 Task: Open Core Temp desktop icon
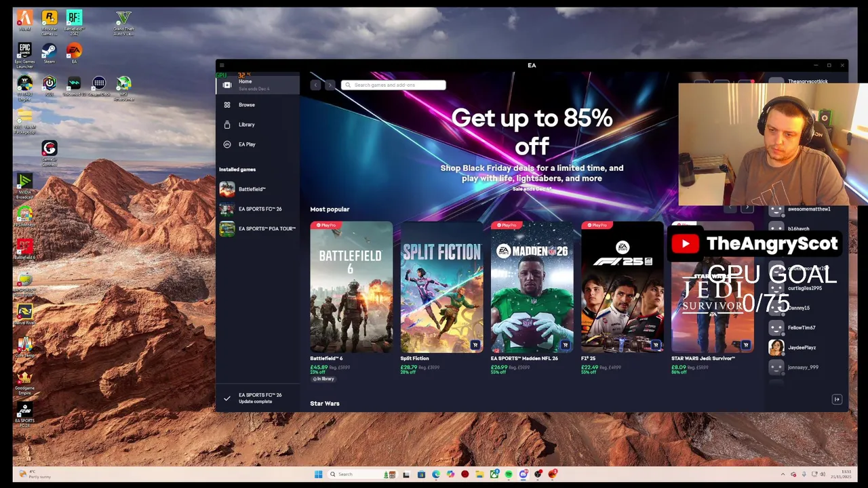click(x=24, y=348)
